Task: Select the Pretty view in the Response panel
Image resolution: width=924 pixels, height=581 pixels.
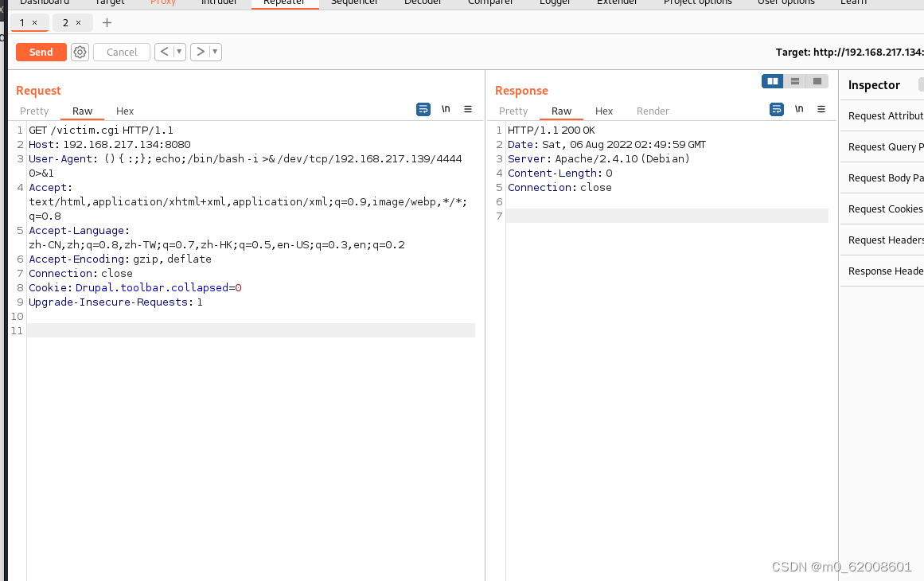Action: [x=513, y=111]
